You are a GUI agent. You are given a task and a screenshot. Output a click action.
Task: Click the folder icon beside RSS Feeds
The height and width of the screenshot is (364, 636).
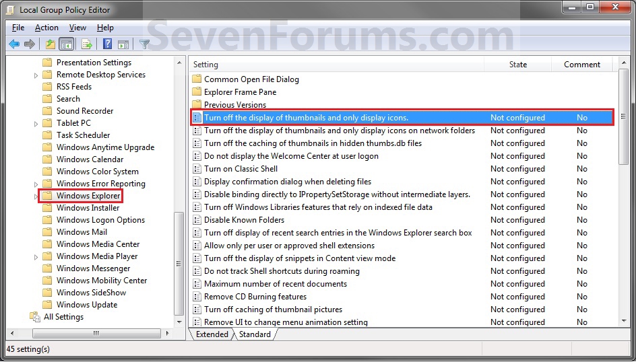47,87
